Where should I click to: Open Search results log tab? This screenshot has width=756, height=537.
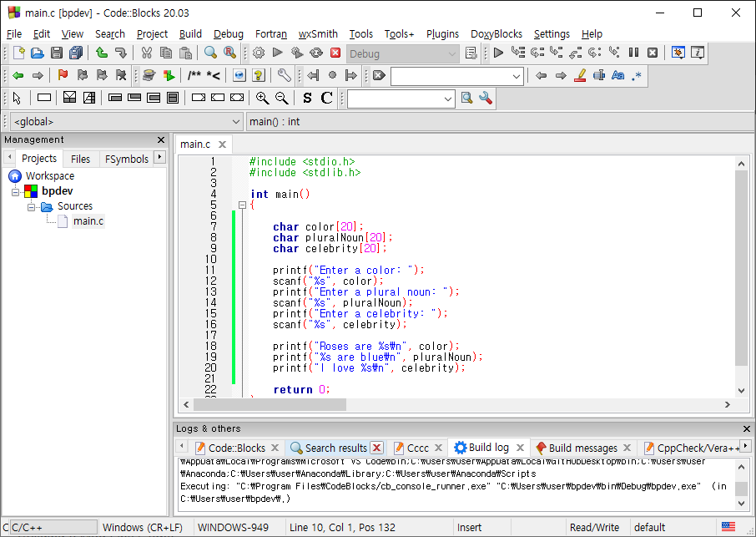[x=335, y=448]
